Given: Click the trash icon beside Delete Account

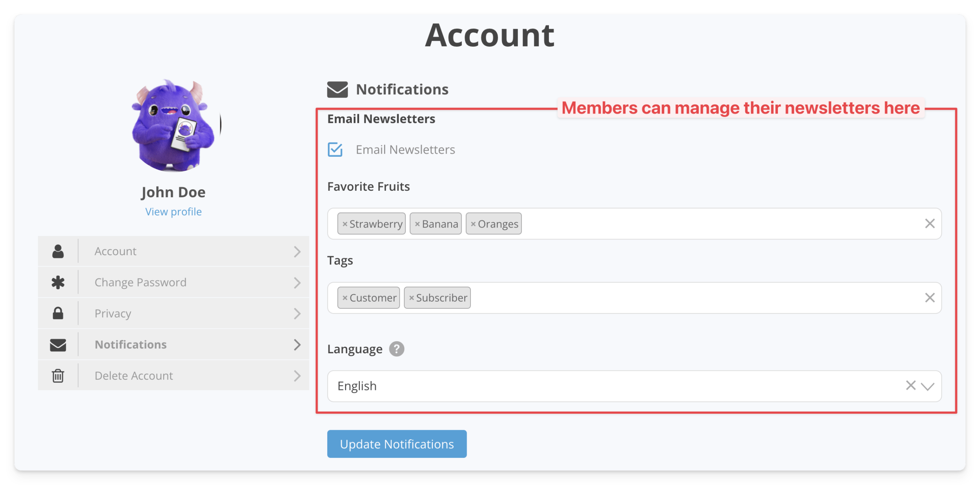Looking at the screenshot, I should 58,376.
